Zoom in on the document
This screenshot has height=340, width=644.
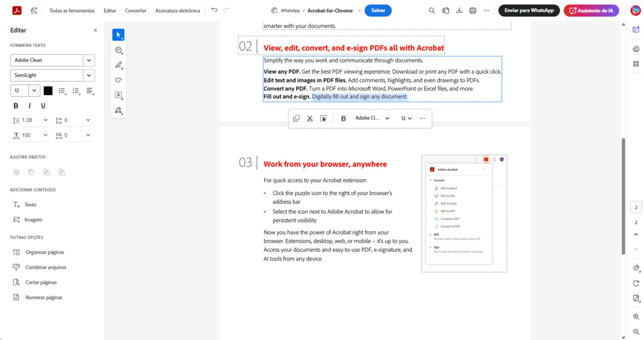tap(636, 317)
